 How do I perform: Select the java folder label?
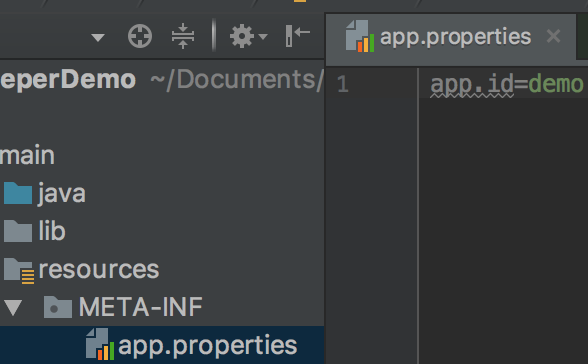click(x=62, y=194)
